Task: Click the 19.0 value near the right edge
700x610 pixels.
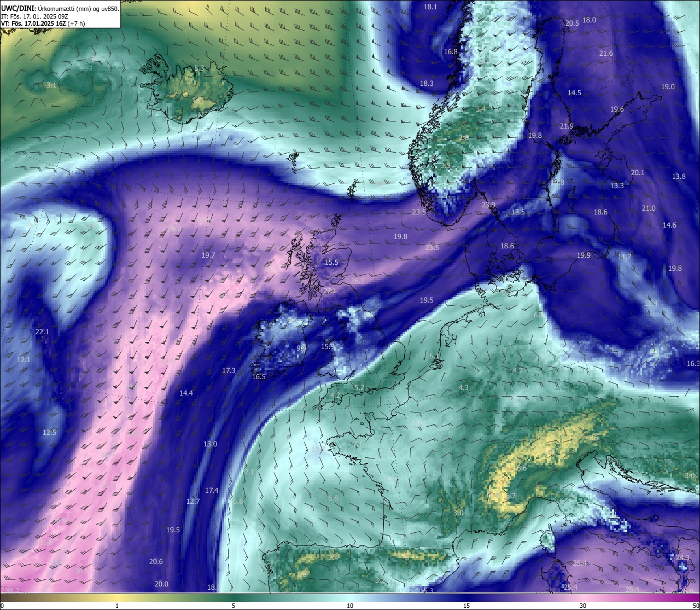Action: pyautogui.click(x=668, y=86)
